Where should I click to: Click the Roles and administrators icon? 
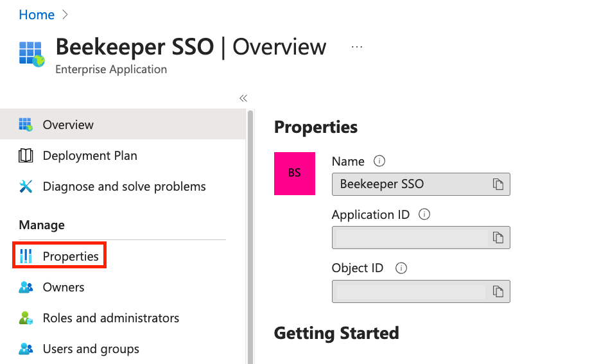(26, 318)
